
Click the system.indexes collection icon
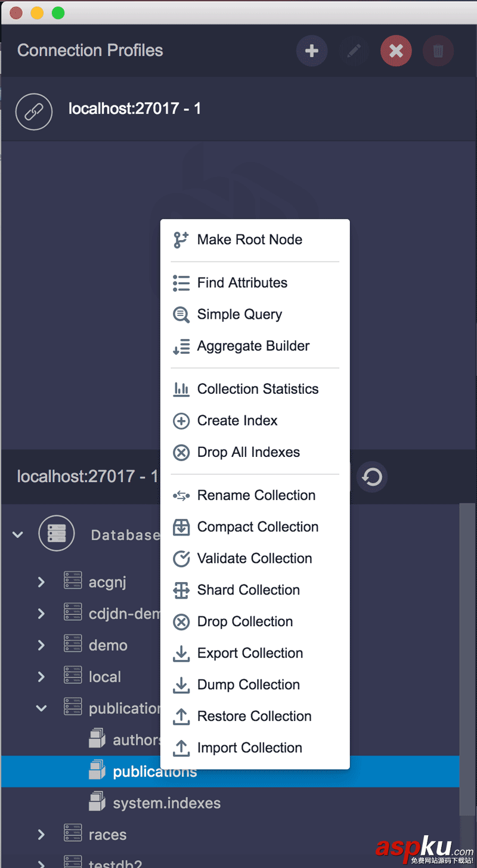coord(97,802)
